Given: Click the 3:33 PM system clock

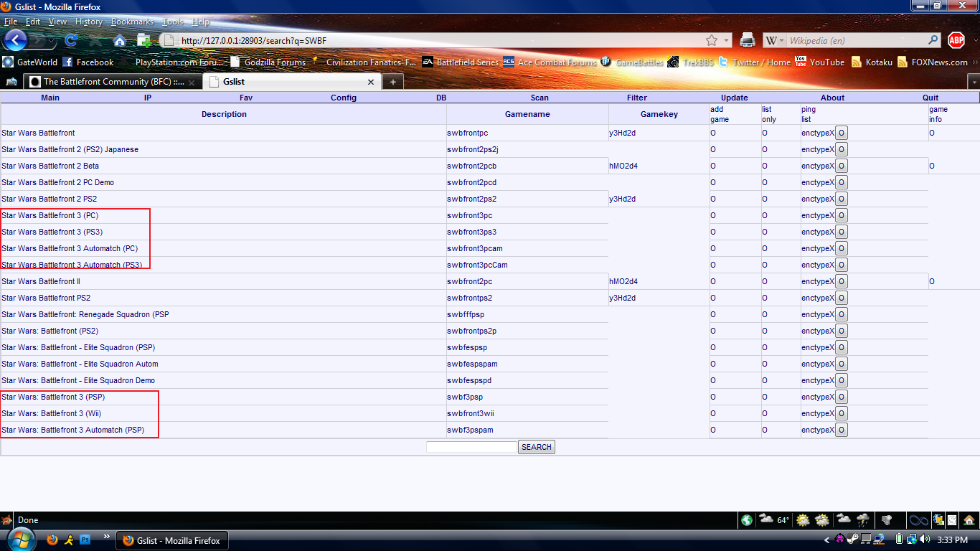Looking at the screenshot, I should 952,540.
